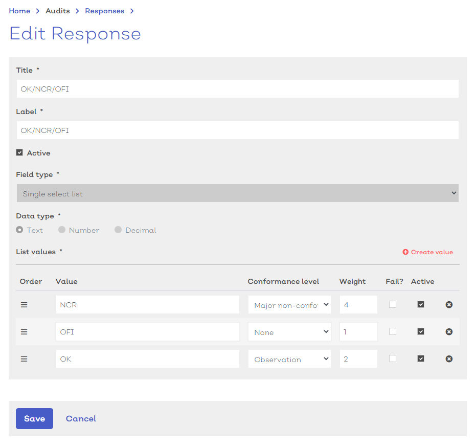Click into the Title input field

237,88
